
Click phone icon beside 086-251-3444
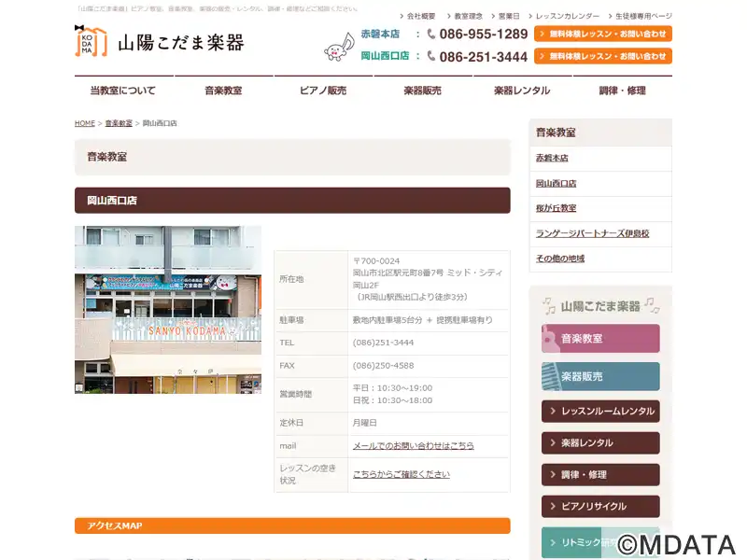click(x=431, y=56)
